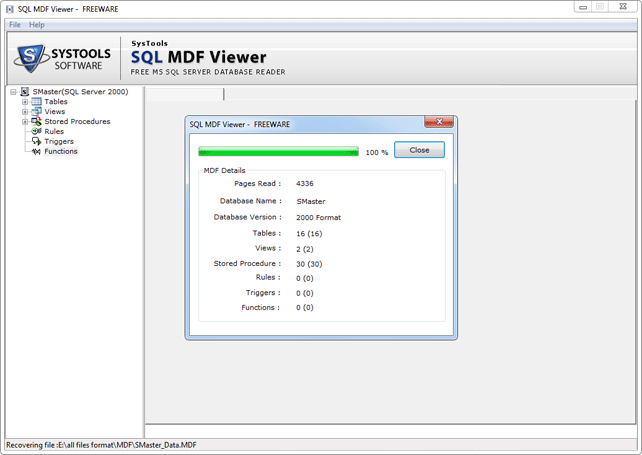The width and height of the screenshot is (642, 455).
Task: Select the Rules tree item label
Action: click(x=54, y=131)
